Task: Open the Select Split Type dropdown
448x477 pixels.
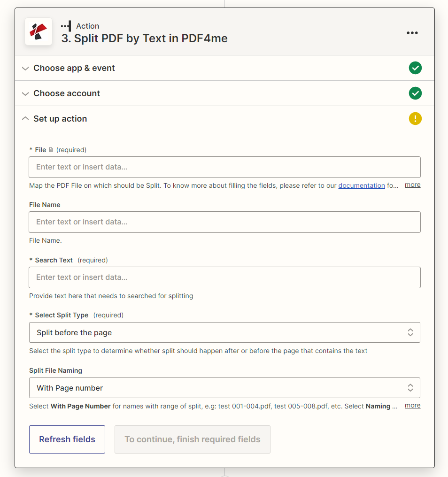Action: click(224, 332)
